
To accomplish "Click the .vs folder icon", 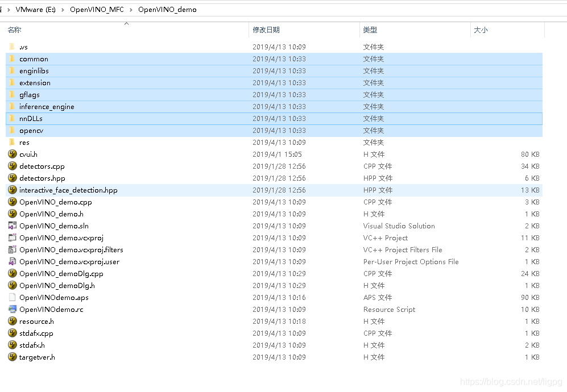I will (12, 47).
